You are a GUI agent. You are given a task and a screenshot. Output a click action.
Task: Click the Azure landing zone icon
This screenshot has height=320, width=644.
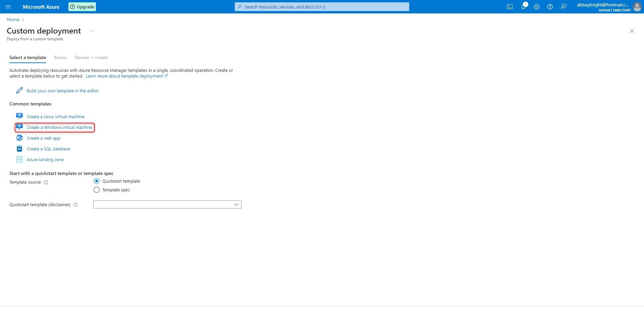tap(19, 159)
